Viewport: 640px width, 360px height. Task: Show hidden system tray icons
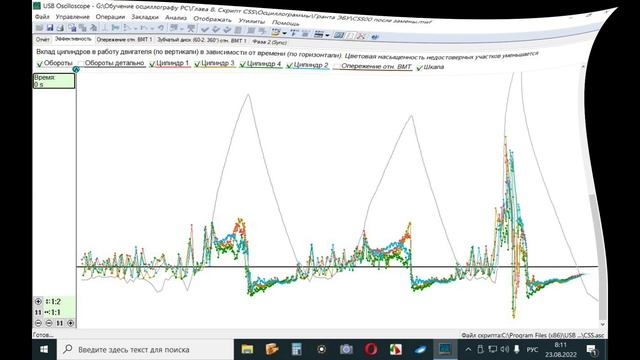(468, 349)
